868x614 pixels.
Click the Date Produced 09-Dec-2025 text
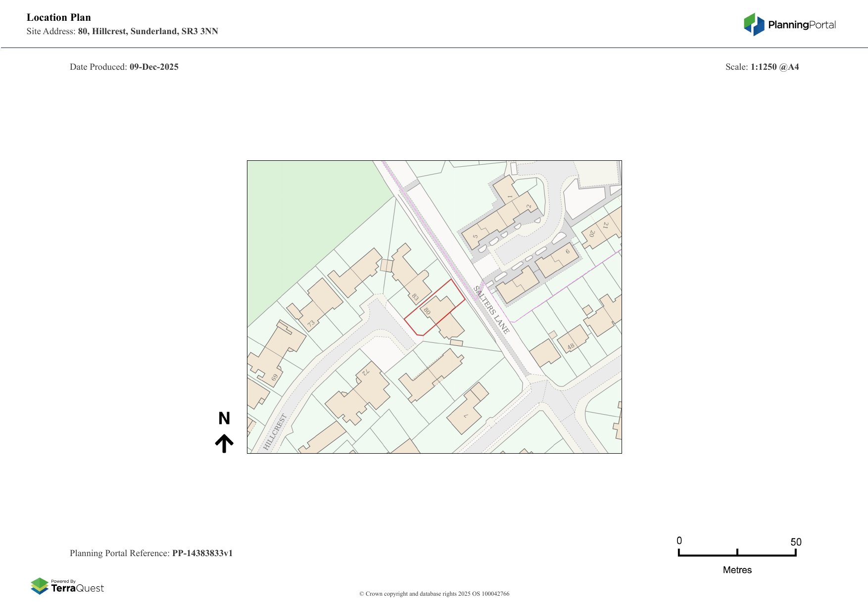[x=124, y=67]
